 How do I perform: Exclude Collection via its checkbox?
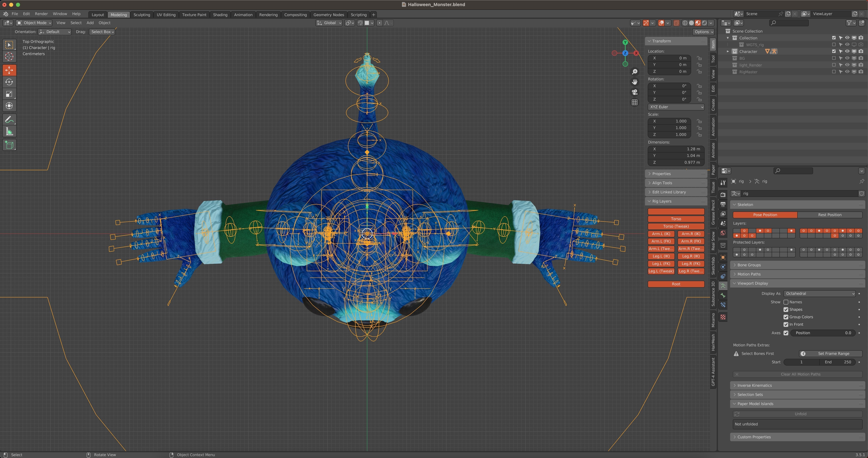[x=834, y=38]
